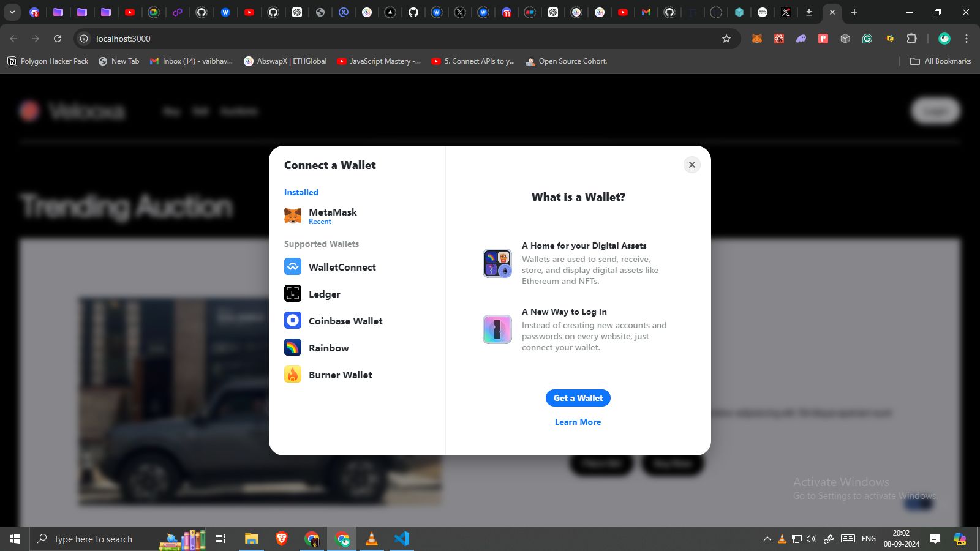Switch to the Google Meet tab

tap(154, 12)
